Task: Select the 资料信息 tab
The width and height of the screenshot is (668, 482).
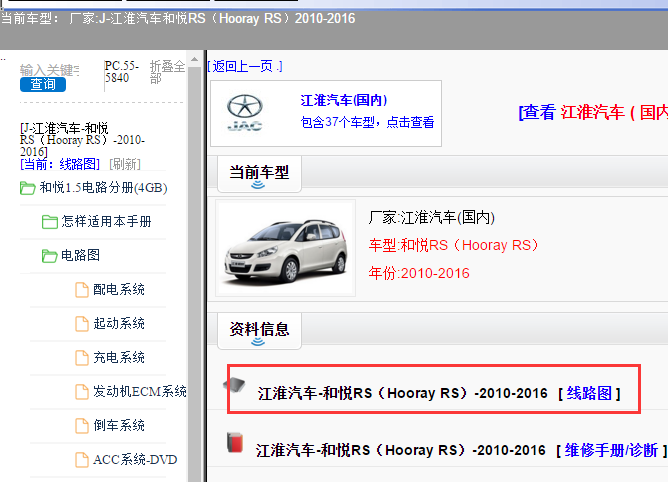Action: tap(259, 331)
